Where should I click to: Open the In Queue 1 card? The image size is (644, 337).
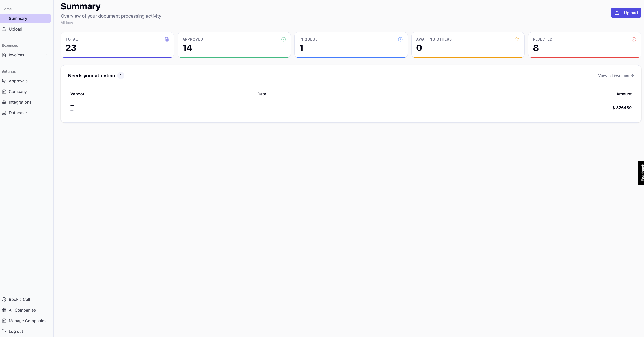pyautogui.click(x=351, y=45)
